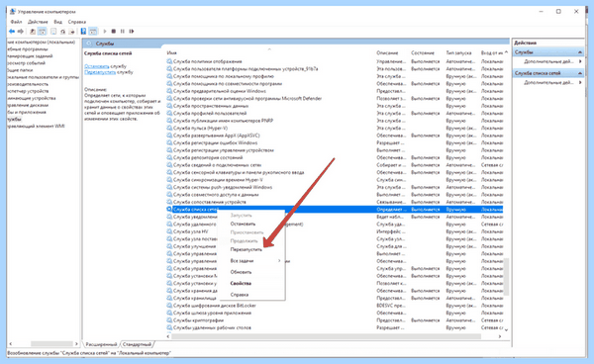Select Управляющий элемент WMI tree node
The height and width of the screenshot is (364, 594).
[x=37, y=126]
